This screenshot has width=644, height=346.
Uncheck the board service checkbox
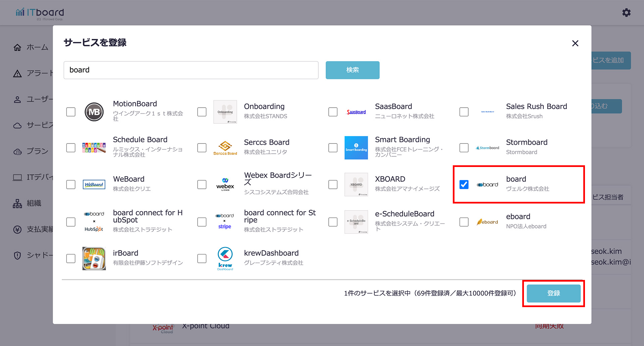(x=464, y=185)
